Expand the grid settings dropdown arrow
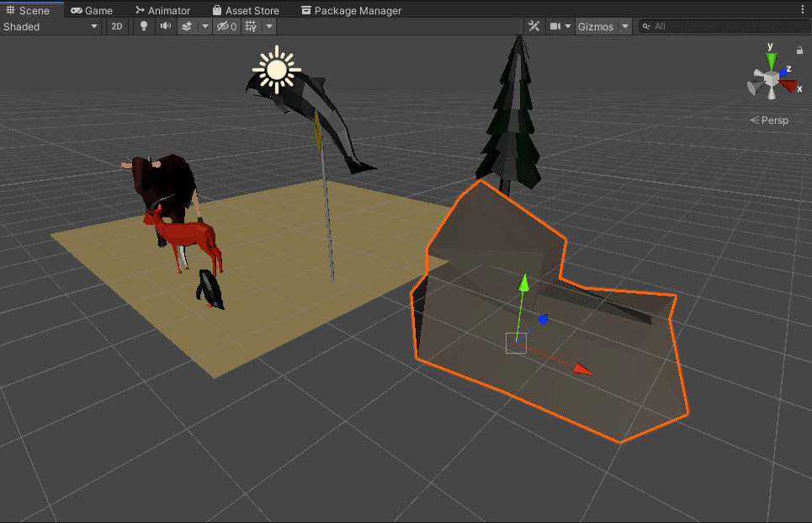The width and height of the screenshot is (812, 523). [269, 26]
